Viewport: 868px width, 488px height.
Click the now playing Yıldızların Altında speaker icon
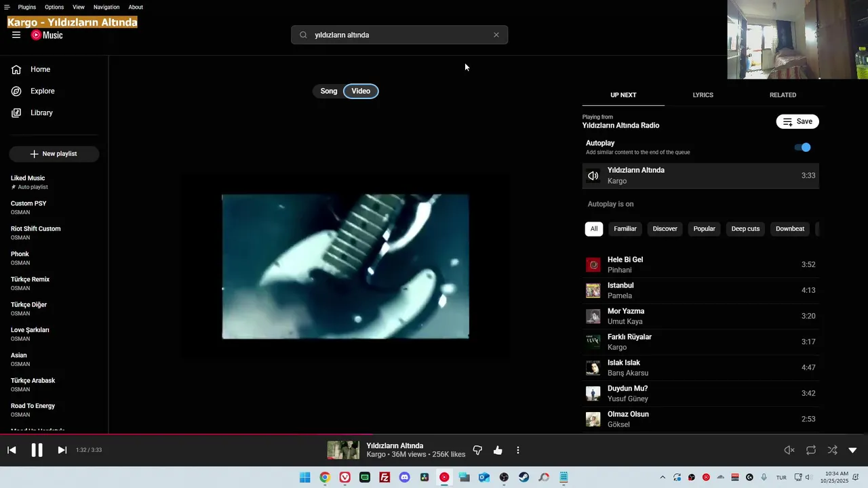click(x=593, y=176)
